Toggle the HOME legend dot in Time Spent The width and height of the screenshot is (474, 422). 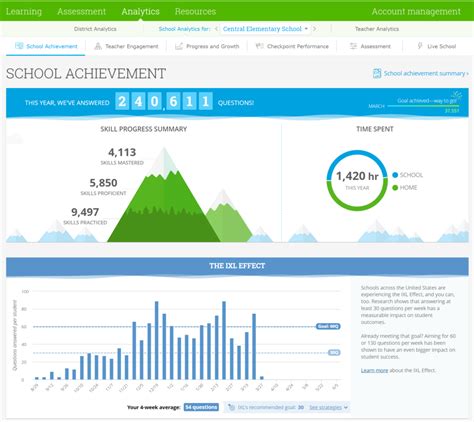pyautogui.click(x=395, y=188)
